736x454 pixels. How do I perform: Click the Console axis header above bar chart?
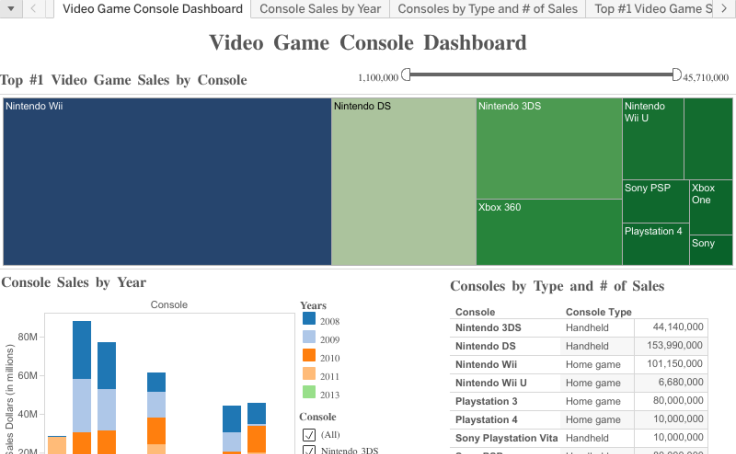pyautogui.click(x=169, y=305)
